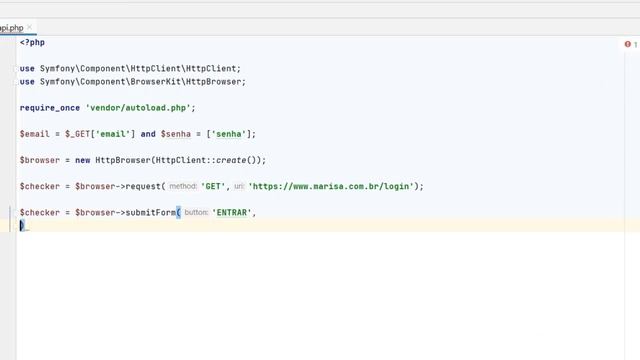
Task: Click the HttpClient use statement line
Action: (x=130, y=69)
